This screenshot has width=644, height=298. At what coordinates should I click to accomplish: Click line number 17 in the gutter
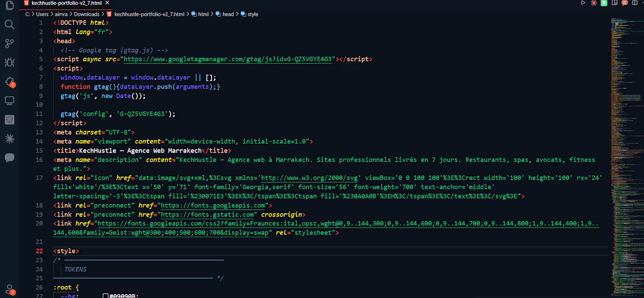click(x=39, y=178)
